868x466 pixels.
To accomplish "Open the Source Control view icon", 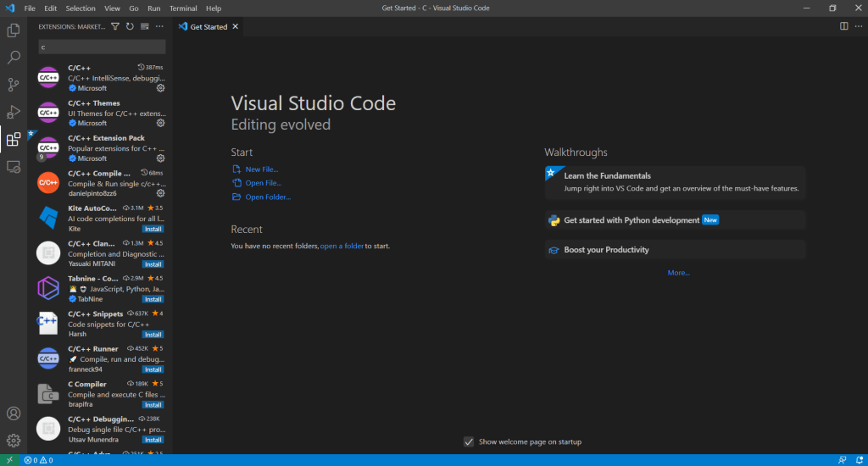I will coord(14,85).
